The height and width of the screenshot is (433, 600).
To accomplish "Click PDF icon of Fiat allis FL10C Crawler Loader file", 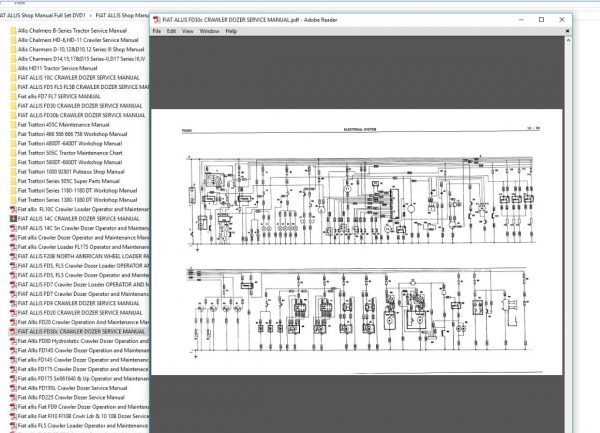I will [13, 209].
